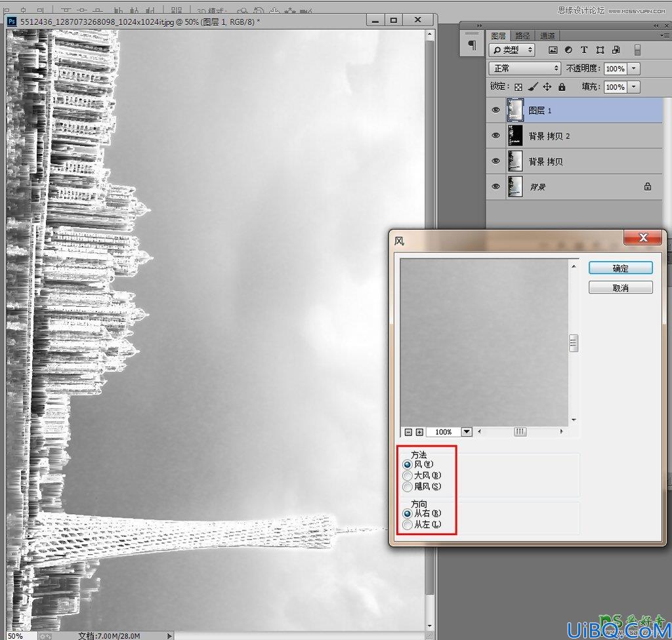Zoom out the Wind preview with minus button
672x640 pixels.
pyautogui.click(x=408, y=432)
